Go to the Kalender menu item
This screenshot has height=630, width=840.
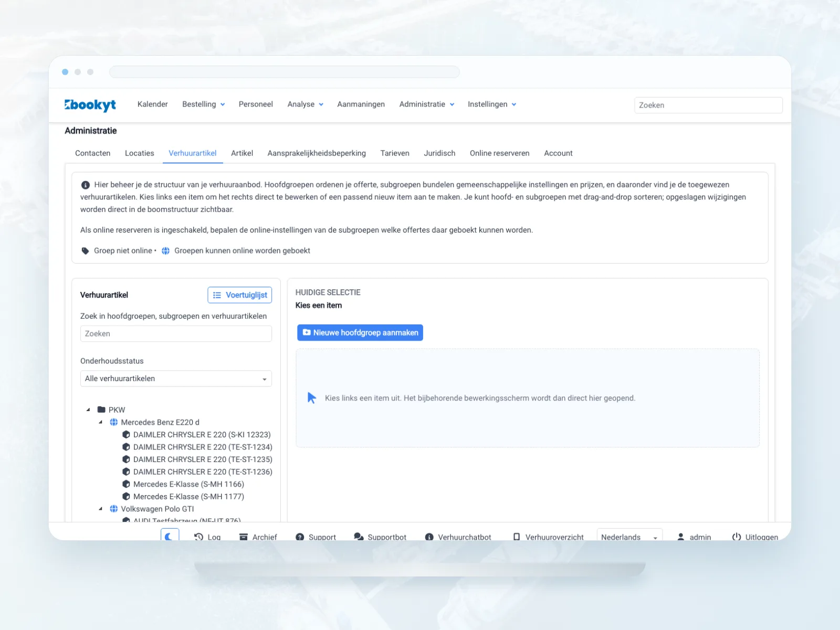(x=153, y=104)
